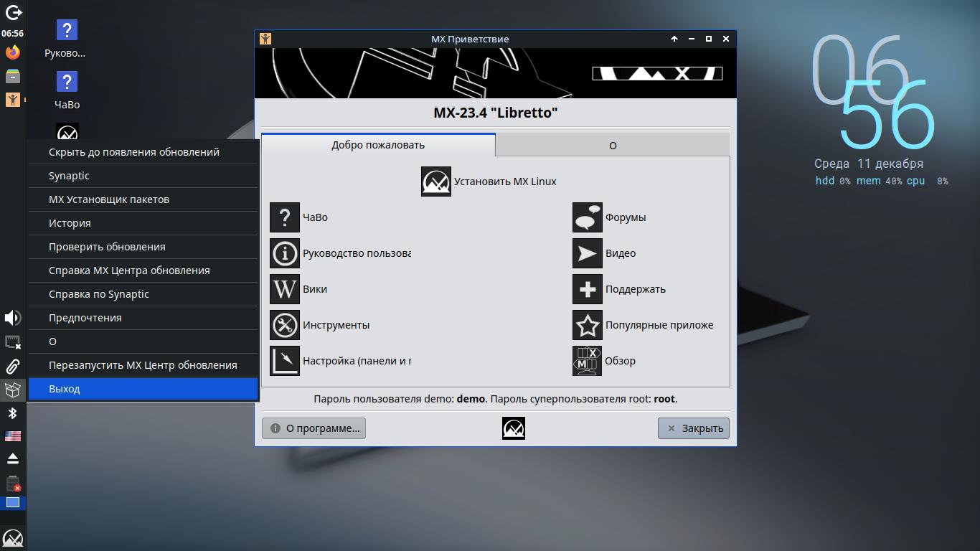Click the MX-23.4 "Libretto" heading
This screenshot has width=980, height=551.
coord(496,113)
